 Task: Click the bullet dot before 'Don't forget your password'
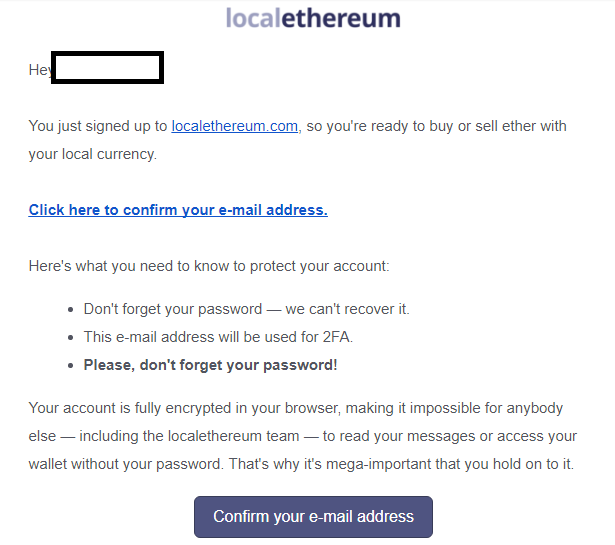[x=71, y=310]
